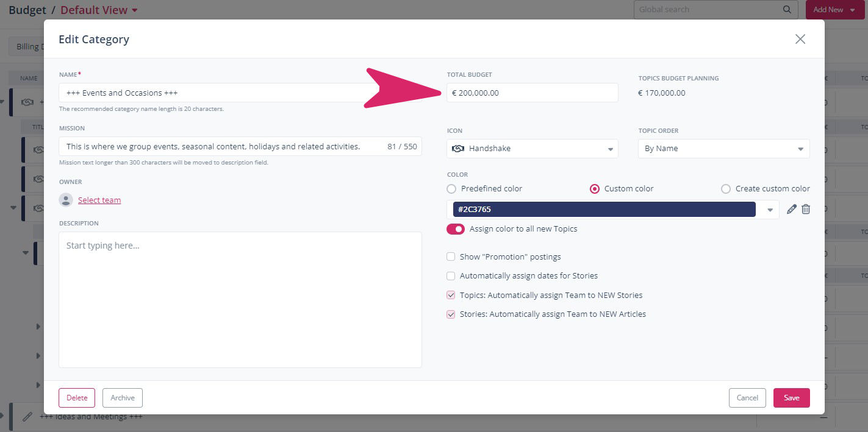Select the Predefined color radio option
The image size is (868, 432).
(451, 189)
